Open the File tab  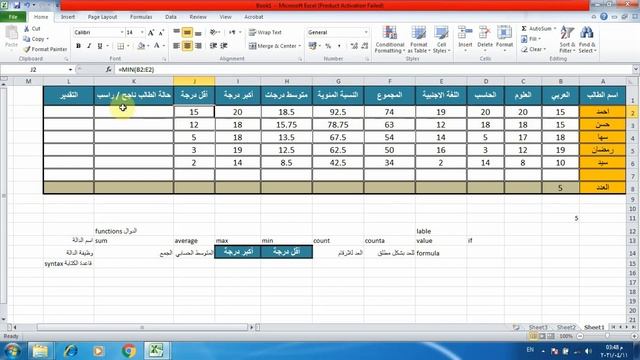(13, 17)
